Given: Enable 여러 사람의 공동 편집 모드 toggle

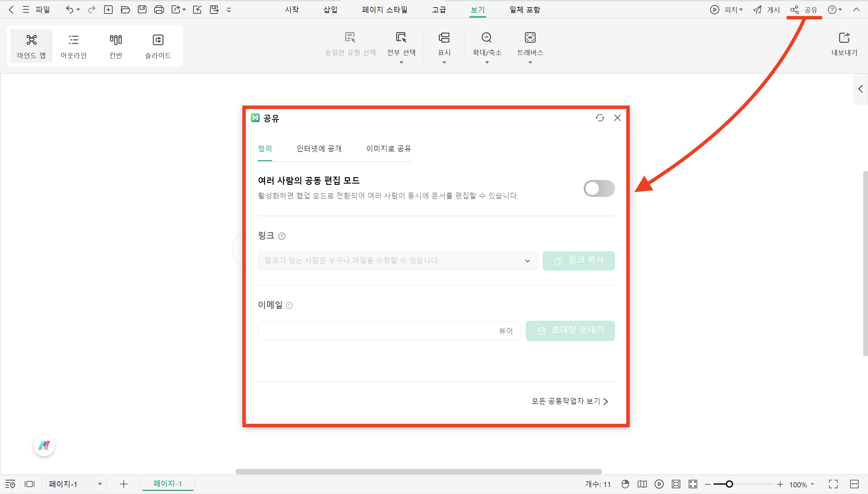Looking at the screenshot, I should tap(599, 188).
